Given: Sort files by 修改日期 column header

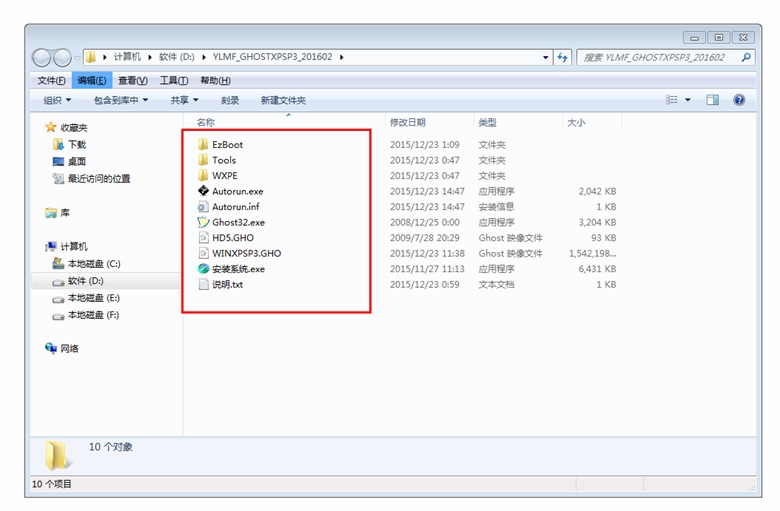Looking at the screenshot, I should click(407, 122).
